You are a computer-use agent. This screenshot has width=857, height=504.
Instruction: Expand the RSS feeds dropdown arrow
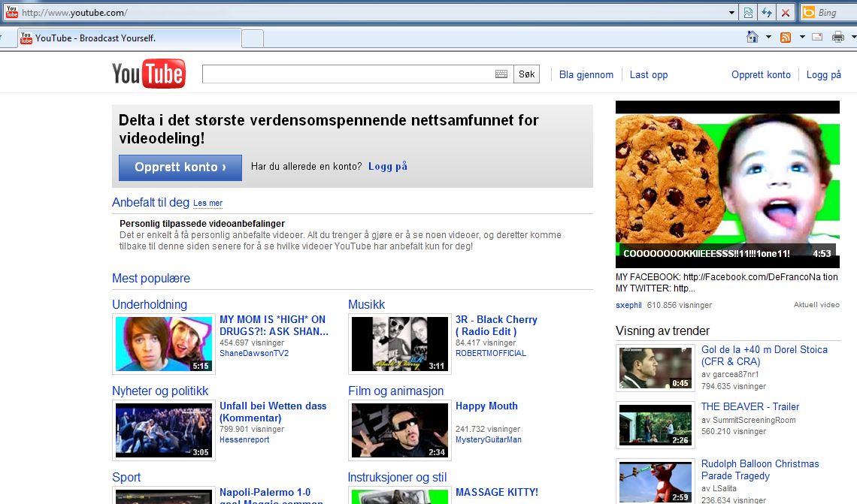pyautogui.click(x=802, y=37)
